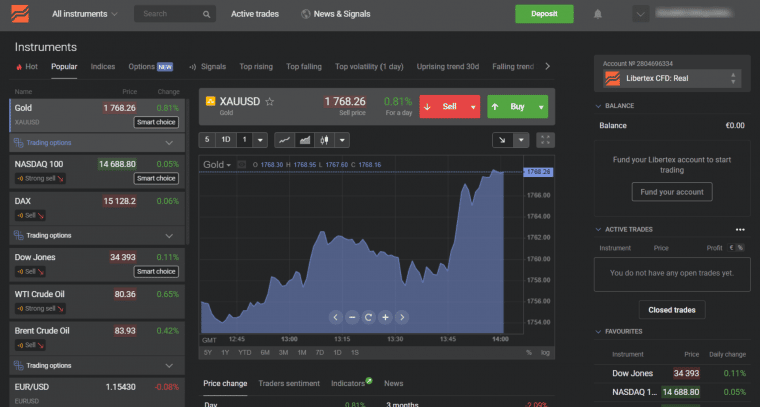
Task: Switch to the Top rising tab
Action: tap(256, 67)
